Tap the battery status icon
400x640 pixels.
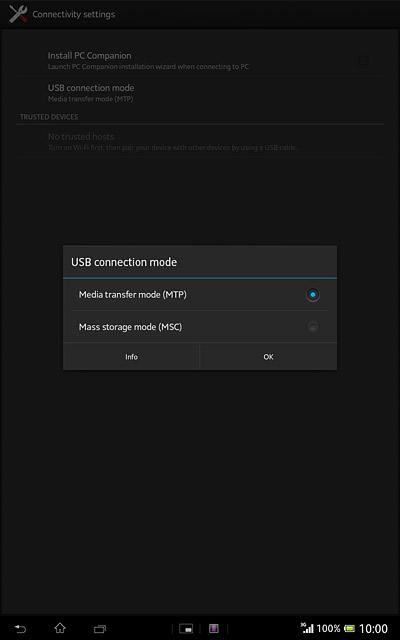[x=349, y=628]
